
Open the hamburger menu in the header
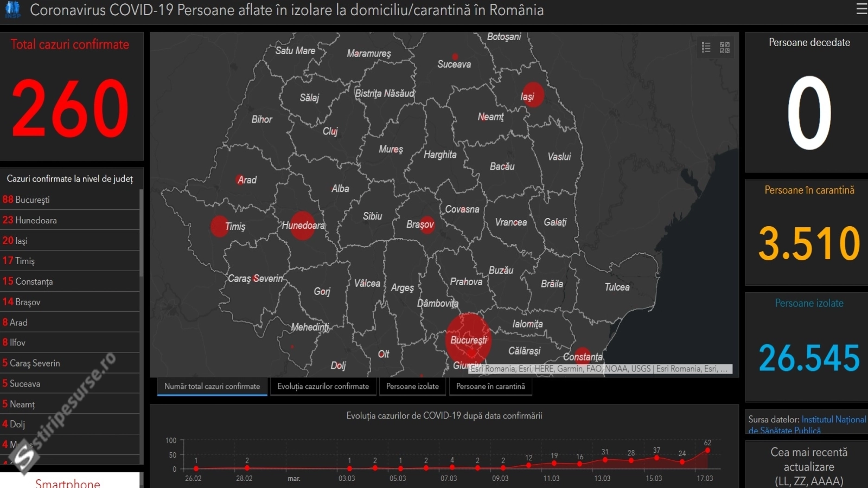tap(861, 9)
